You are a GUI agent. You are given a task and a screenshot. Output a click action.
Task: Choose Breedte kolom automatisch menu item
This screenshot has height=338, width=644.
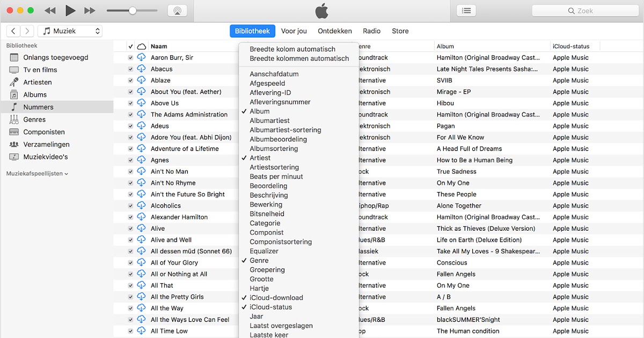tap(292, 49)
